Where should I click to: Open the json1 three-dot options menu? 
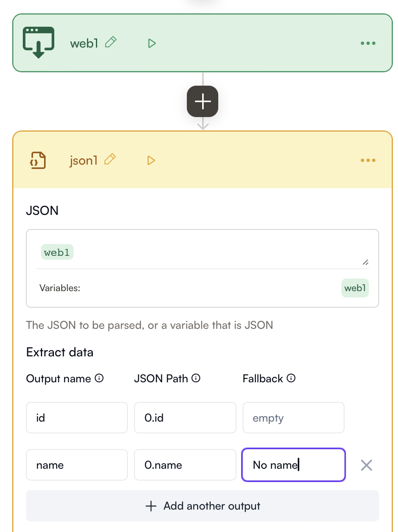pyautogui.click(x=368, y=160)
